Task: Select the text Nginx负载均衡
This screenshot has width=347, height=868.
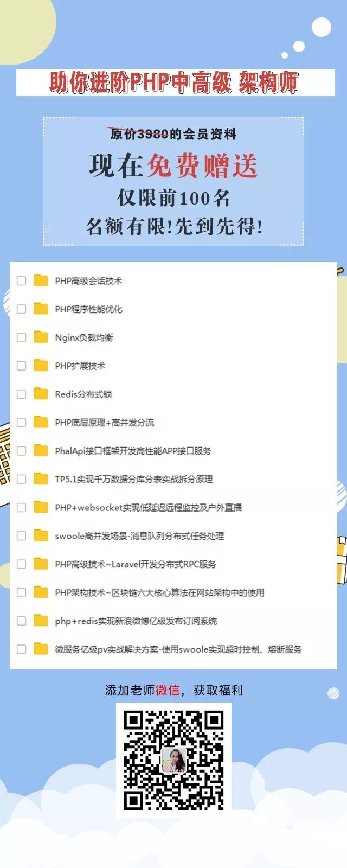Action: 84,337
